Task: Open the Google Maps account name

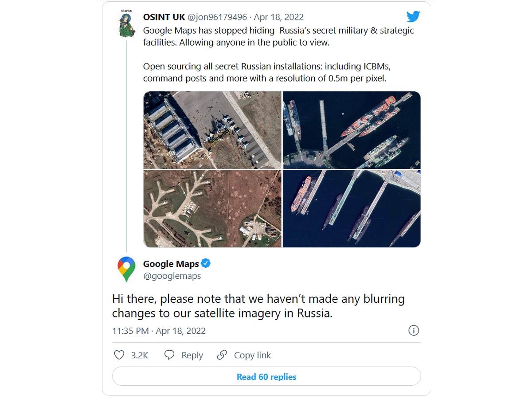Action: point(171,264)
